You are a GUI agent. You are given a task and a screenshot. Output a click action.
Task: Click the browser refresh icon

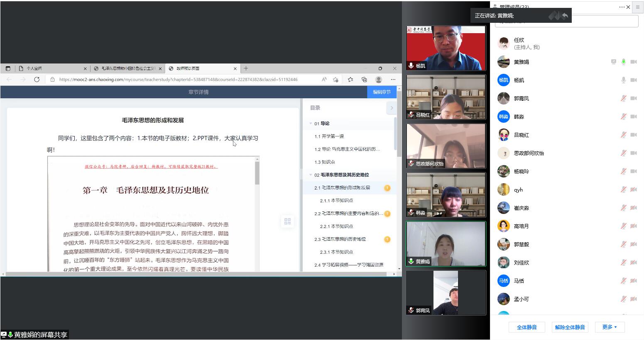point(37,79)
